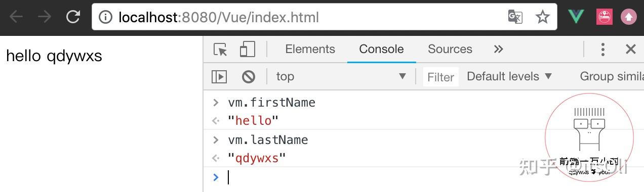Switch to the Sources tab
The width and height of the screenshot is (644, 192).
[450, 49]
